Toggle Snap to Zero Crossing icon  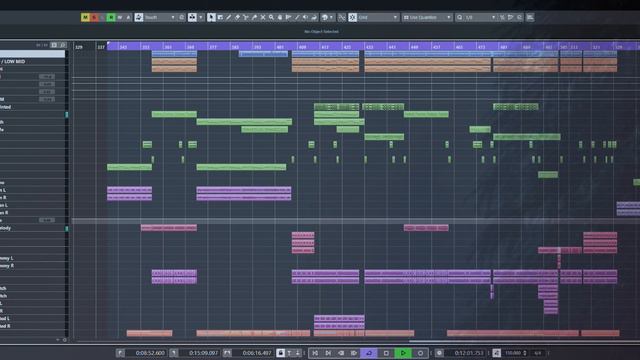[342, 17]
